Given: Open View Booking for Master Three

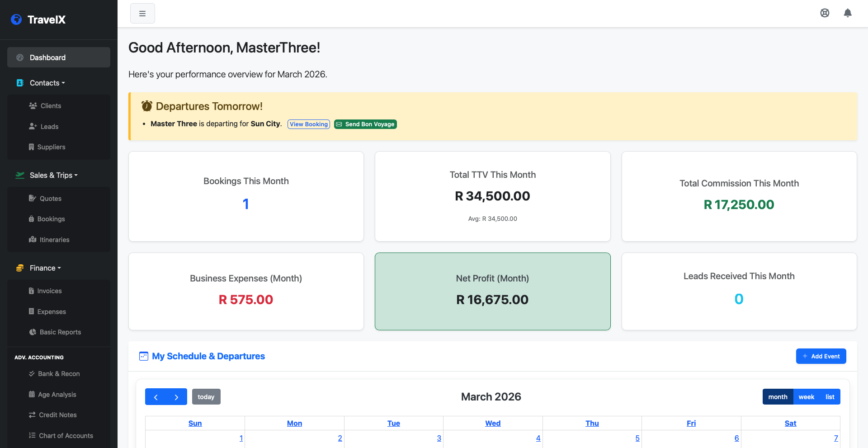Looking at the screenshot, I should click(308, 124).
